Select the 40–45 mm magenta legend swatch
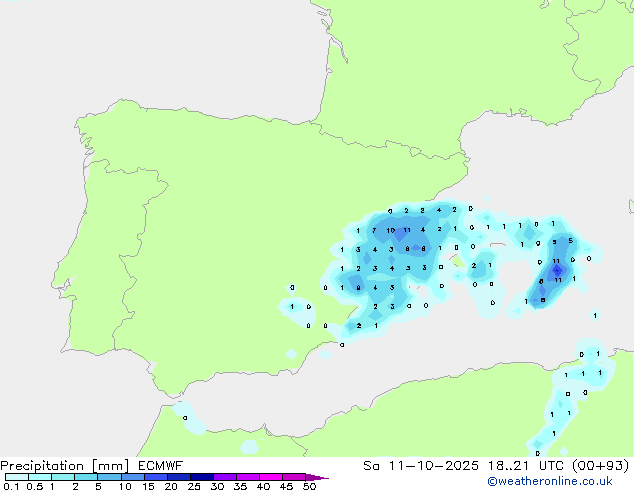The height and width of the screenshot is (490, 634). pos(271,477)
